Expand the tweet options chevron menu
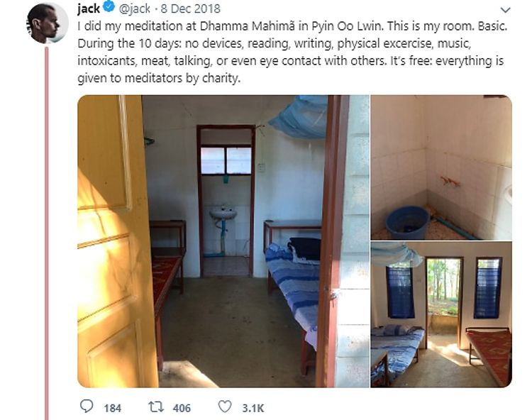The height and width of the screenshot is (420, 532). click(506, 10)
